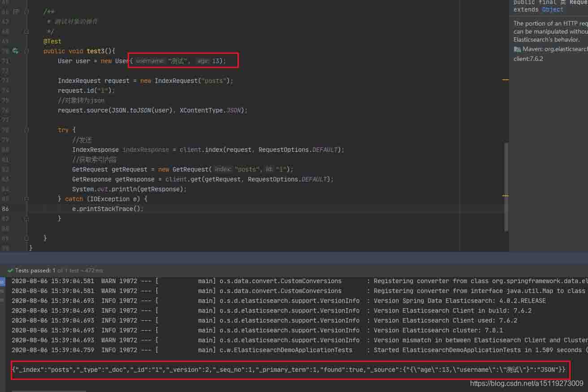Image resolution: width=588 pixels, height=392 pixels.
Task: Click line number 86 in the gutter
Action: (5, 209)
